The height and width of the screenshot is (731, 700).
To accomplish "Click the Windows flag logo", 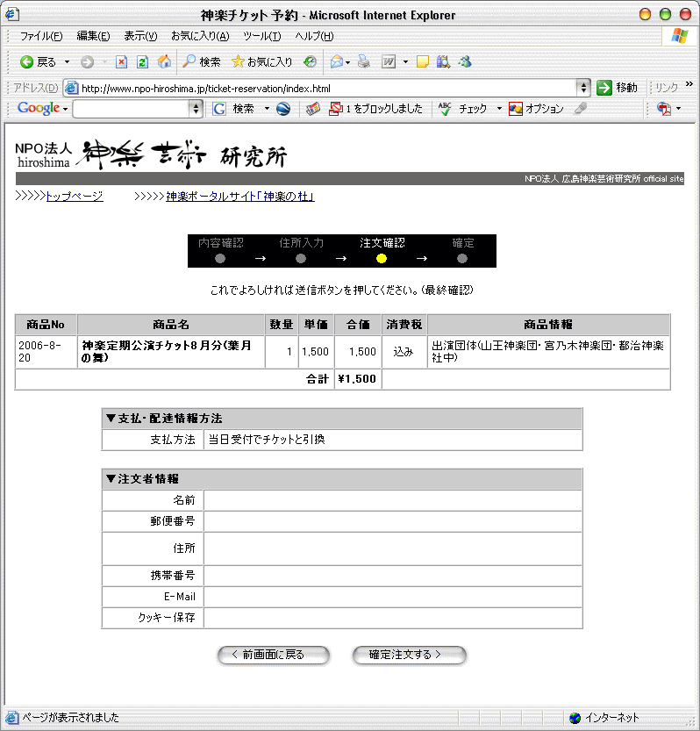I will (680, 36).
